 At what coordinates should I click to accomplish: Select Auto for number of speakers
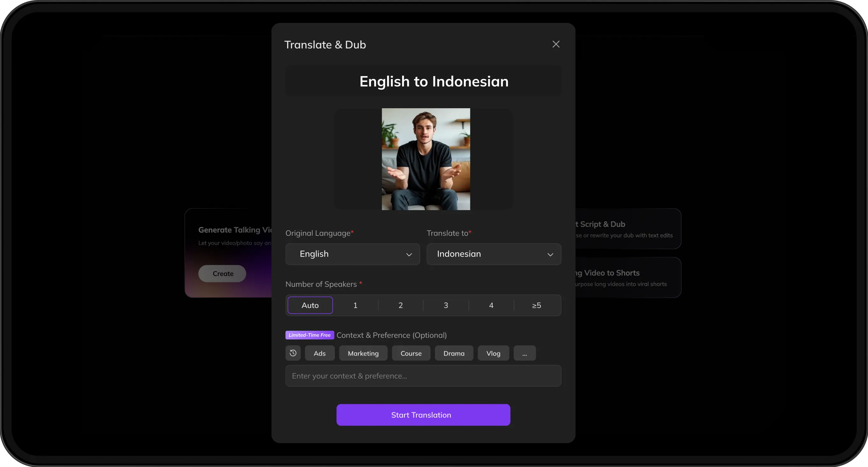coord(310,305)
